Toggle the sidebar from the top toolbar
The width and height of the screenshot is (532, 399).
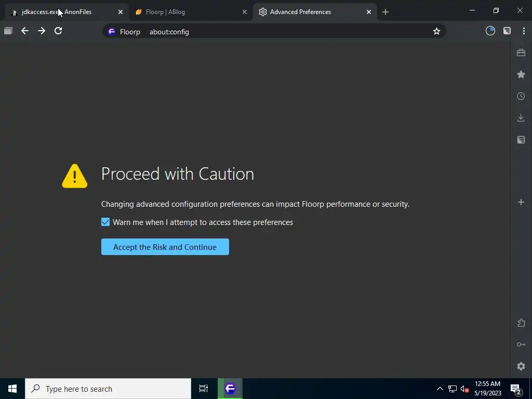coord(507,31)
